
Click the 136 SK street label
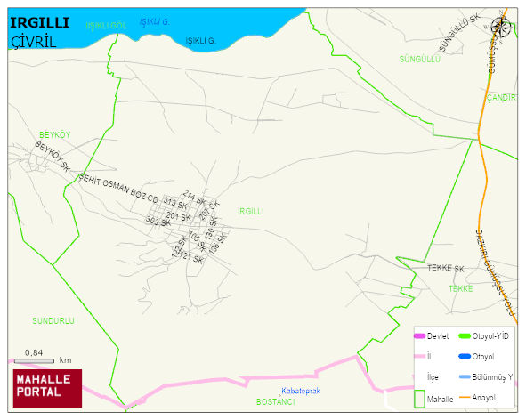pyautogui.click(x=218, y=244)
